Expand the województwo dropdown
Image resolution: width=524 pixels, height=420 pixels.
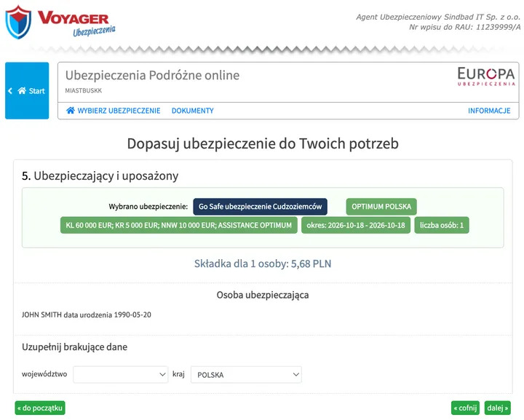(120, 375)
